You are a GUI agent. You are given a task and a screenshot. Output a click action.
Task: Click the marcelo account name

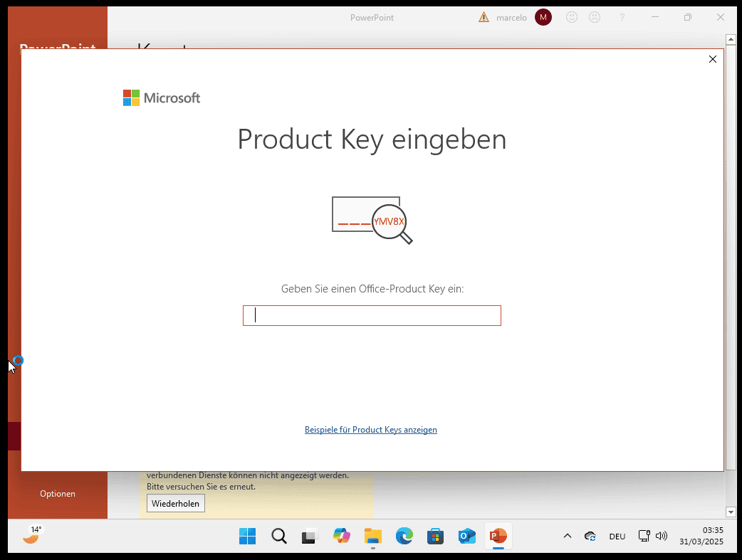pos(511,17)
